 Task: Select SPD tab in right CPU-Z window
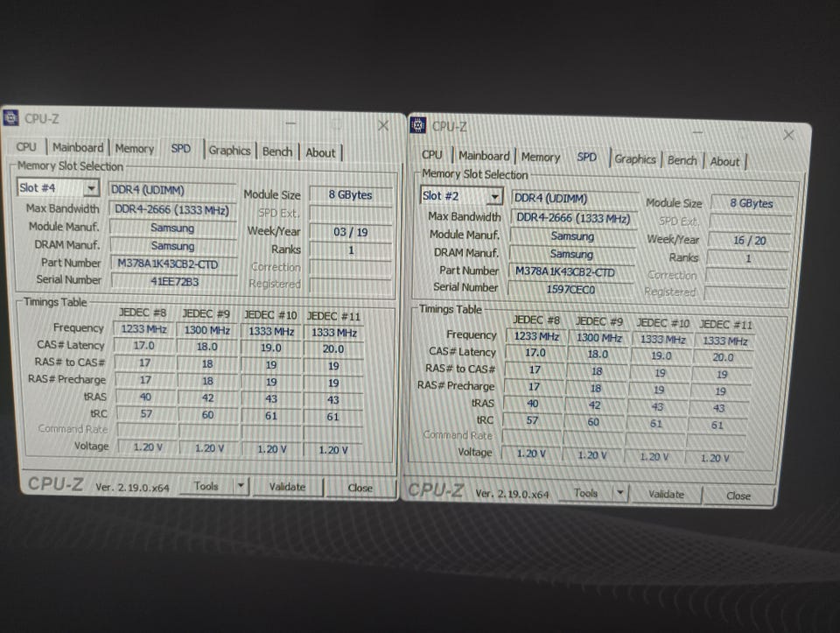(x=586, y=157)
